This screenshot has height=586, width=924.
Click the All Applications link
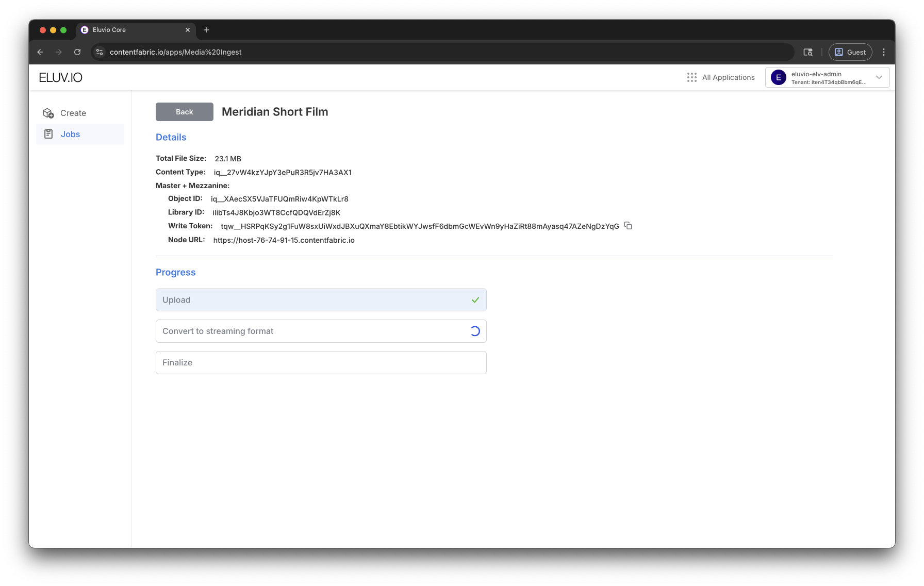coord(728,77)
